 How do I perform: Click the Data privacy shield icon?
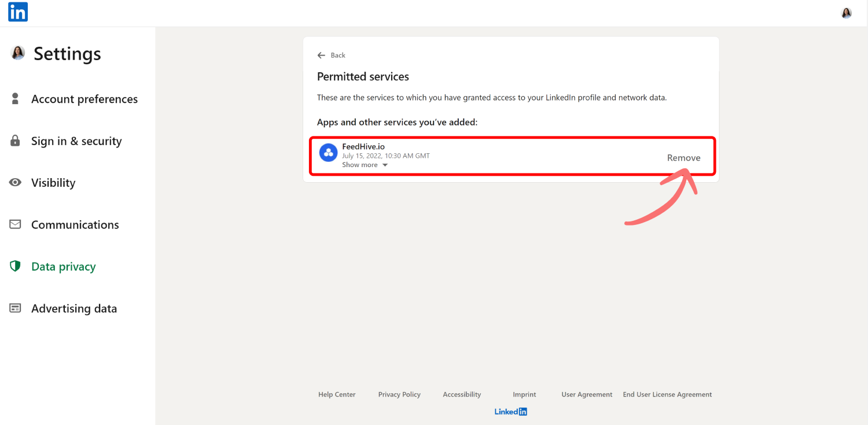tap(16, 267)
